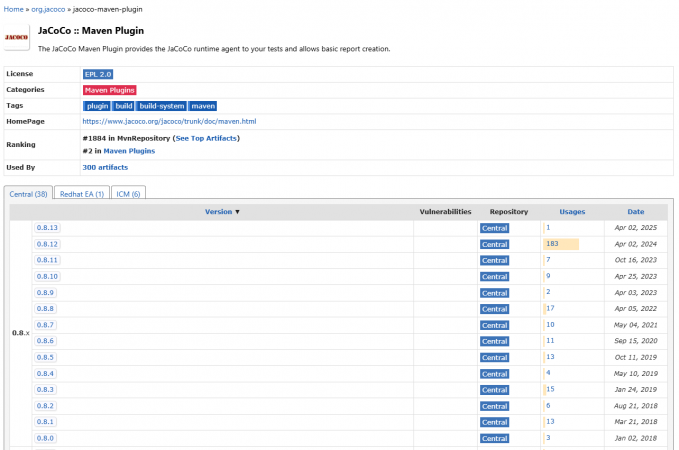The width and height of the screenshot is (679, 450).
Task: Go to Home breadcrumb link
Action: [13, 9]
